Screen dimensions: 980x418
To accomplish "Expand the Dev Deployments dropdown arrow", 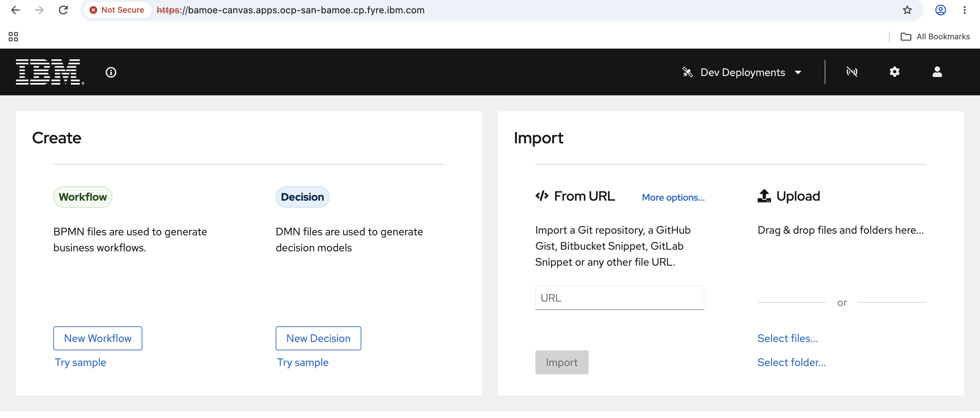I will coord(798,72).
